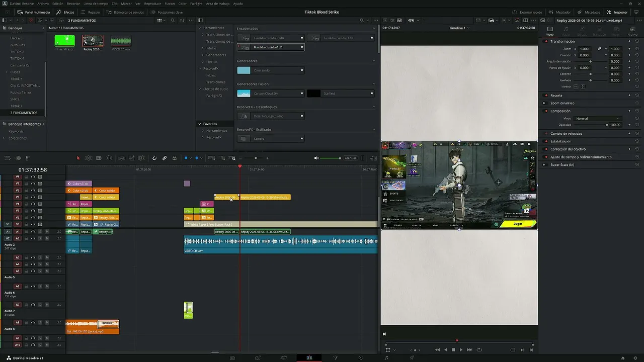The image size is (644, 362).
Task: Add keyframe for Opacidad
Action: (x=629, y=125)
